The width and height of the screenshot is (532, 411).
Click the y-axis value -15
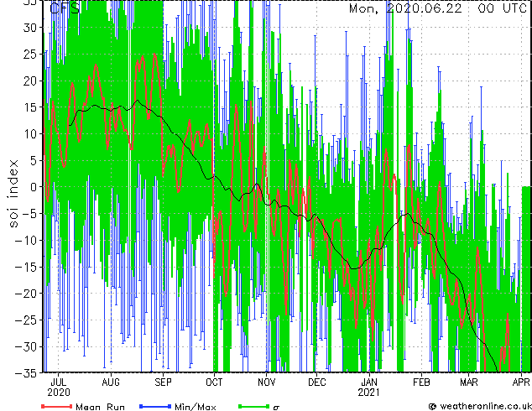pyautogui.click(x=26, y=267)
